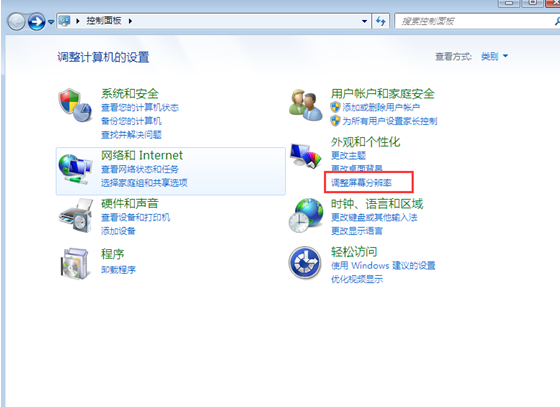Click the 更改显示语言 link
This screenshot has height=407, width=560.
click(357, 231)
